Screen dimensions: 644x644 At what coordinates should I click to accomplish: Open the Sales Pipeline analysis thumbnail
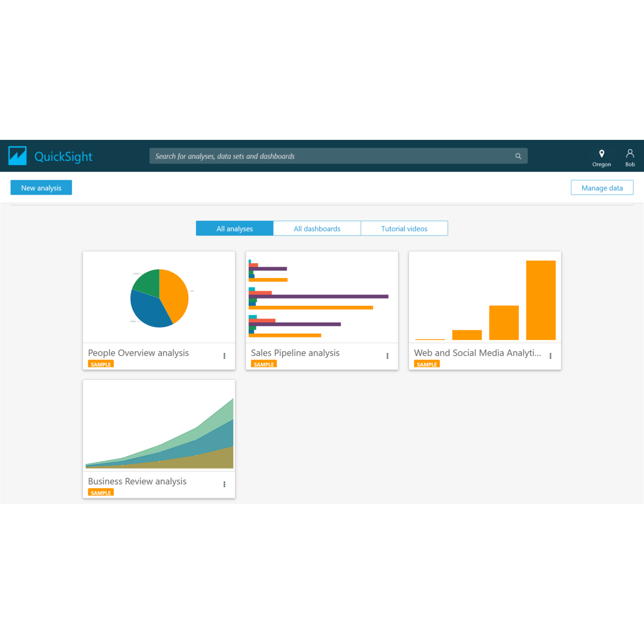(321, 297)
